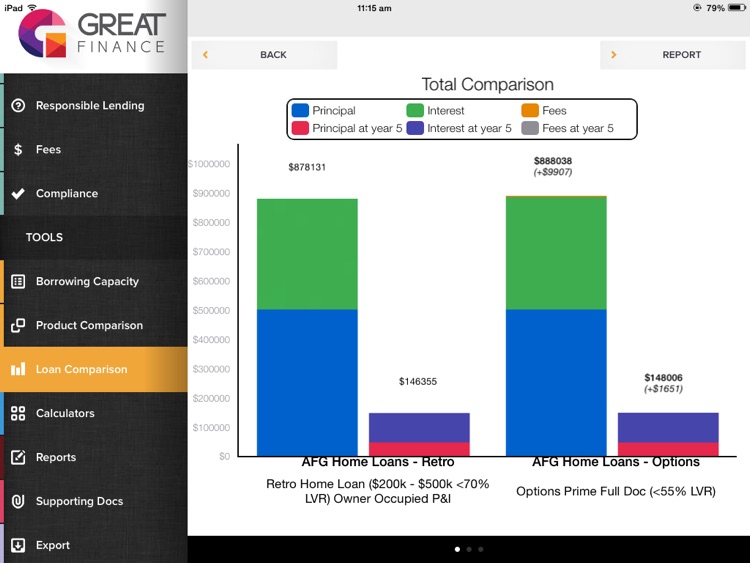Select the Loan Comparison tool
Image resolution: width=750 pixels, height=563 pixels.
(94, 369)
